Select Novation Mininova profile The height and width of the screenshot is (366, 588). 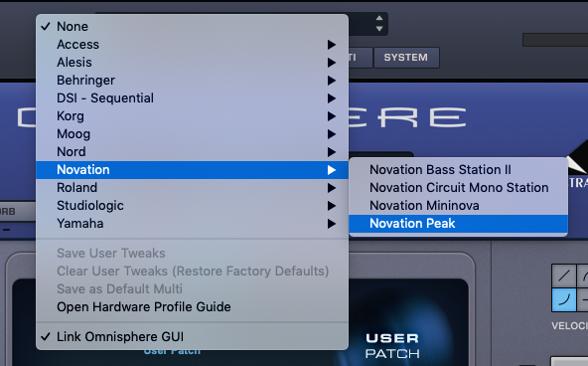tap(458, 206)
